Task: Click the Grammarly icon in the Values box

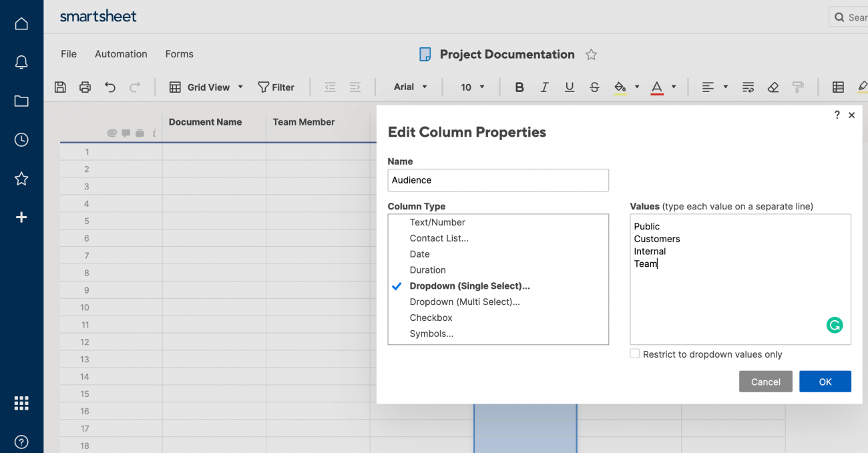Action: (835, 325)
